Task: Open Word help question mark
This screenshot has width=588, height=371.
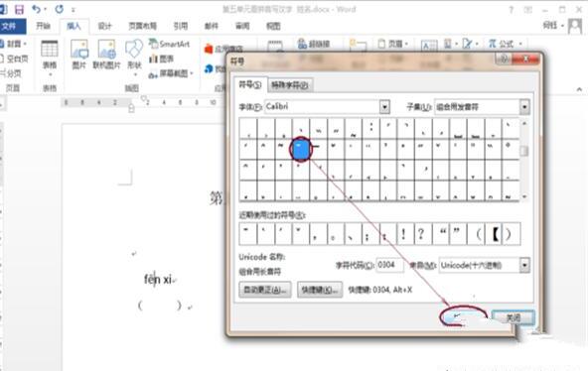Action: 512,10
